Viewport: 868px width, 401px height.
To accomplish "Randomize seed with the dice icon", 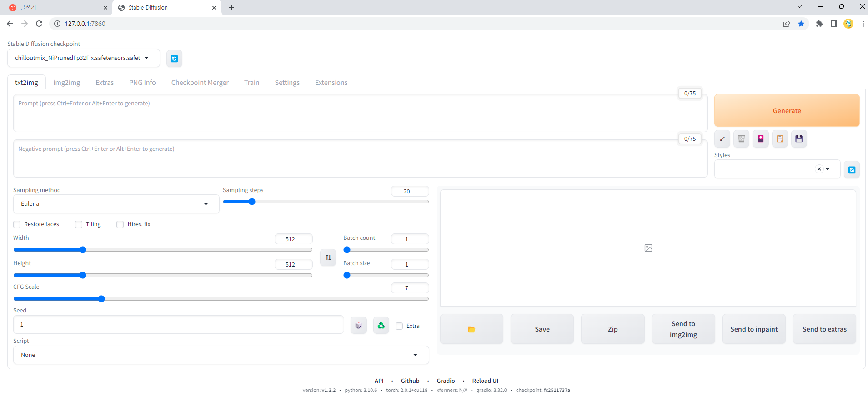I will 358,326.
